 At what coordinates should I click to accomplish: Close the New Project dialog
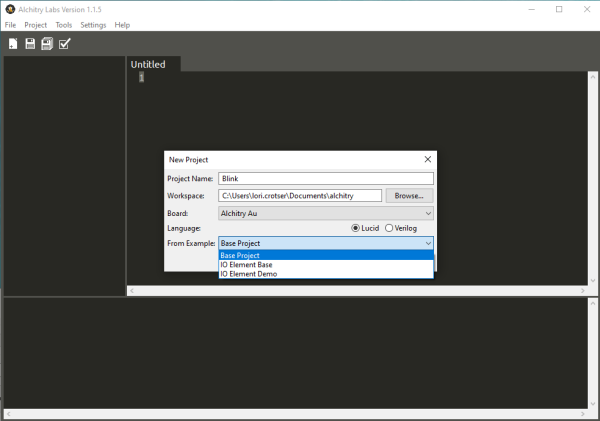click(x=428, y=159)
